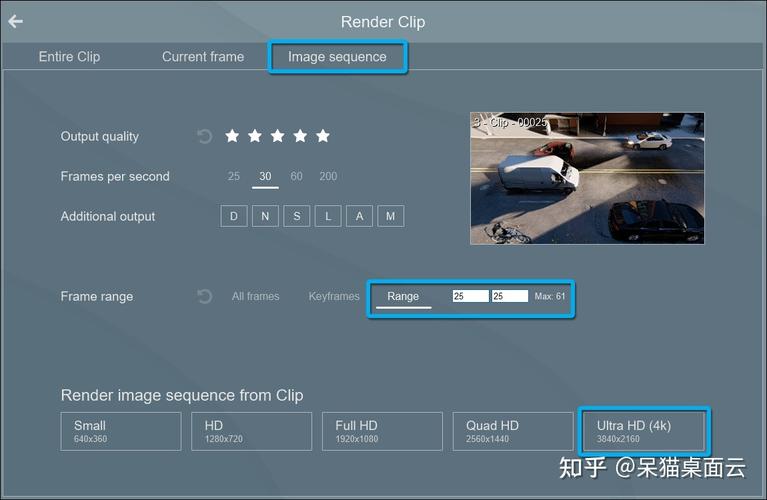Click the clip preview thumbnail
The width and height of the screenshot is (767, 500).
pyautogui.click(x=587, y=179)
